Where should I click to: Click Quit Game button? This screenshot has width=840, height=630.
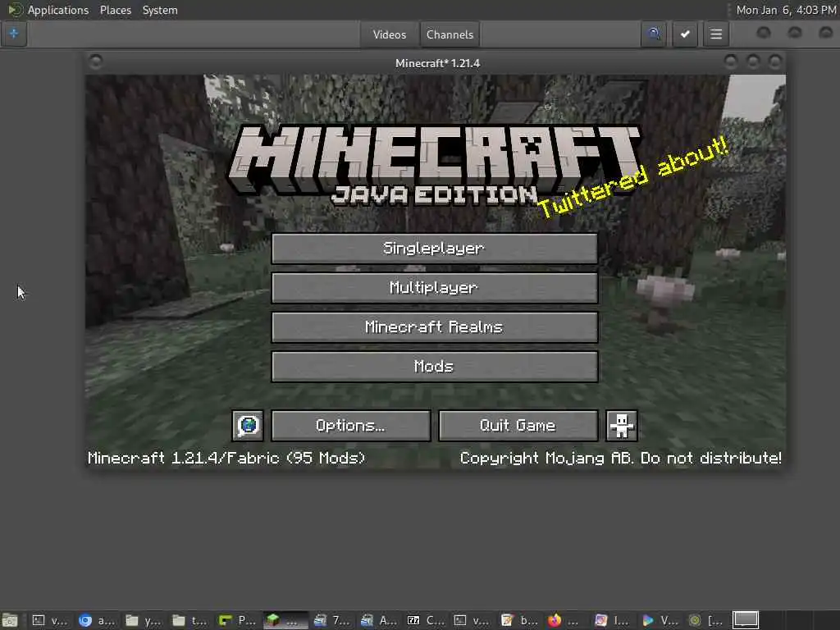pos(518,426)
